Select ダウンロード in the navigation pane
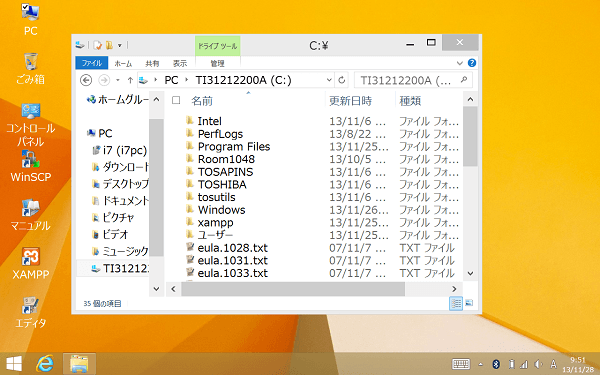This screenshot has height=375, width=600. (x=120, y=167)
